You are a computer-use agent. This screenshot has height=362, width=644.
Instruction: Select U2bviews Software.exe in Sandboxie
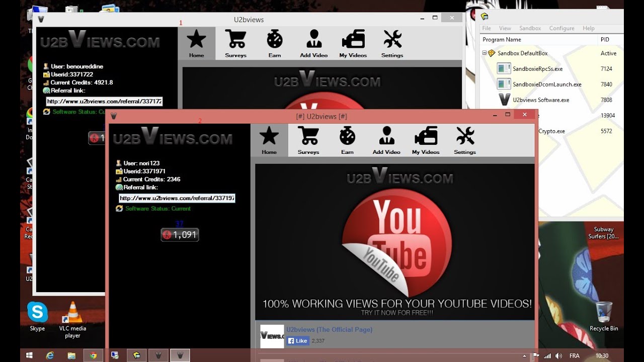tap(541, 100)
